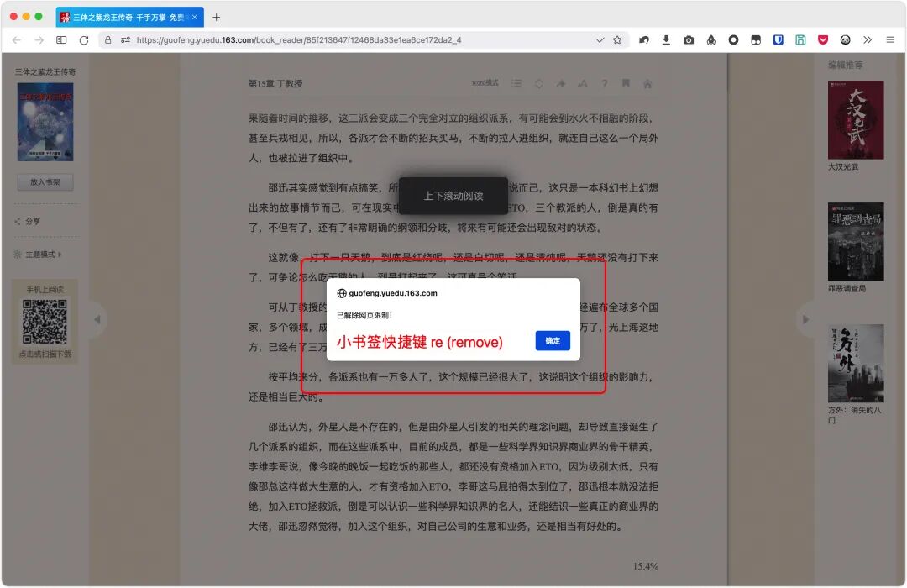Open the 罪恶调查局 recommended book cover

(x=856, y=242)
